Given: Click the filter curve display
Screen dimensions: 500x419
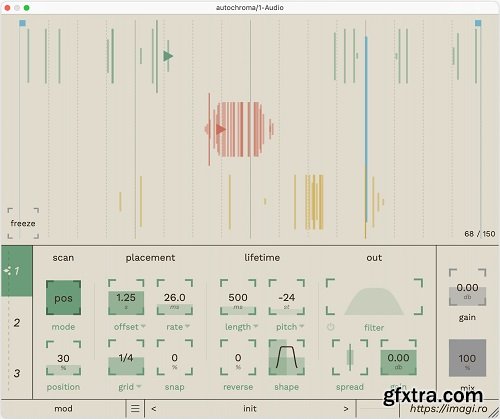Looking at the screenshot, I should pyautogui.click(x=374, y=297).
